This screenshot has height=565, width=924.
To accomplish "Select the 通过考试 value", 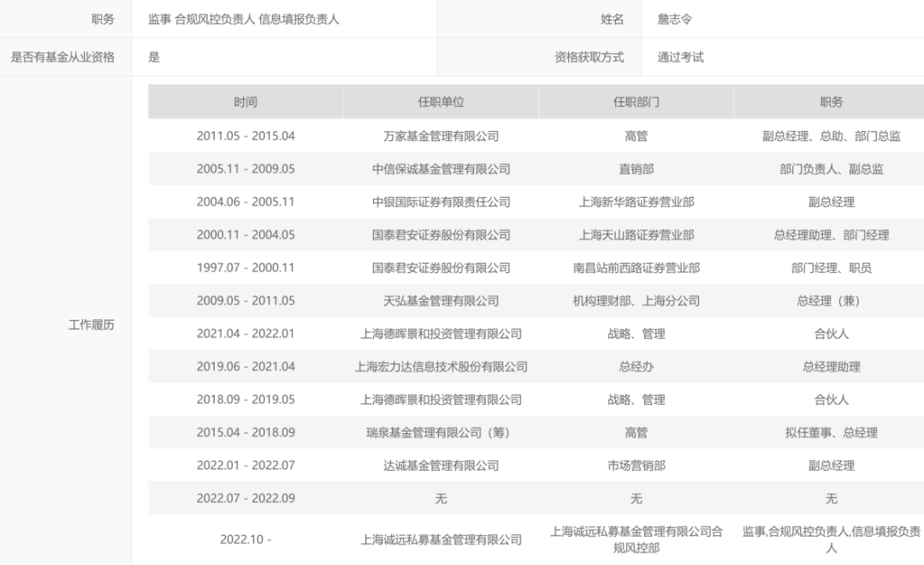I will point(680,57).
